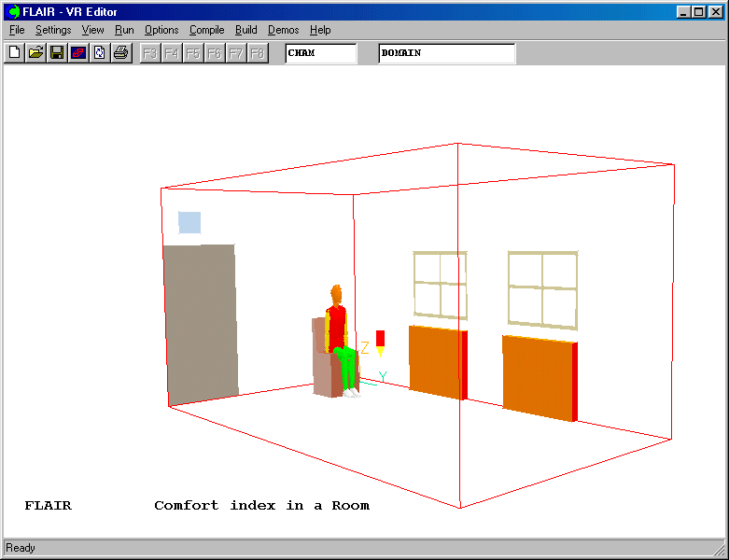This screenshot has width=729, height=560.
Task: Select the seated human figure in room
Action: tap(339, 341)
